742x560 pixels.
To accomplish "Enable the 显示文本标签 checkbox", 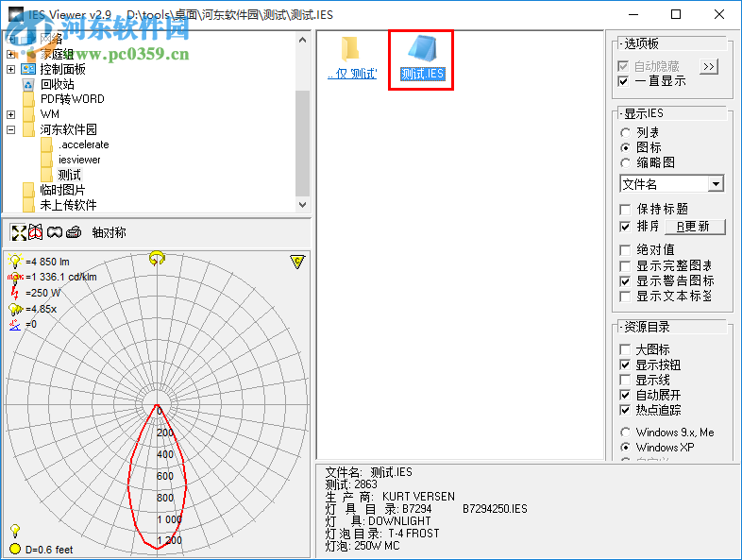I will 625,297.
